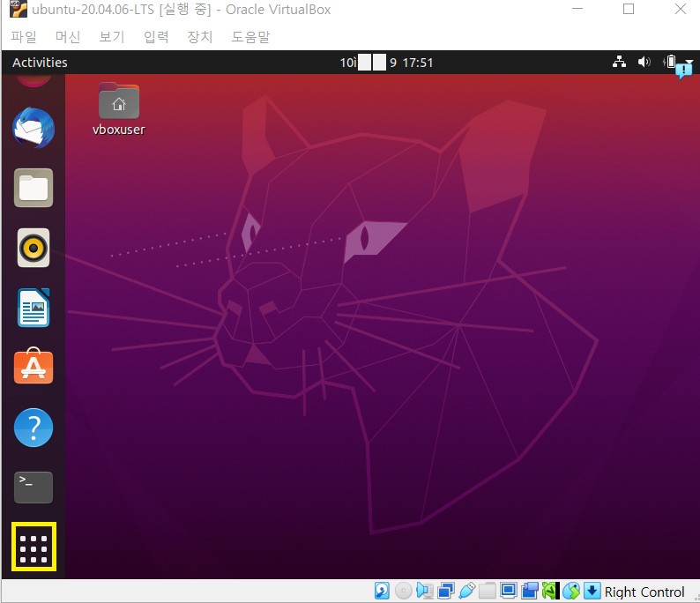700x603 pixels.
Task: Launch Rhythmbox music player
Action: coord(34,248)
